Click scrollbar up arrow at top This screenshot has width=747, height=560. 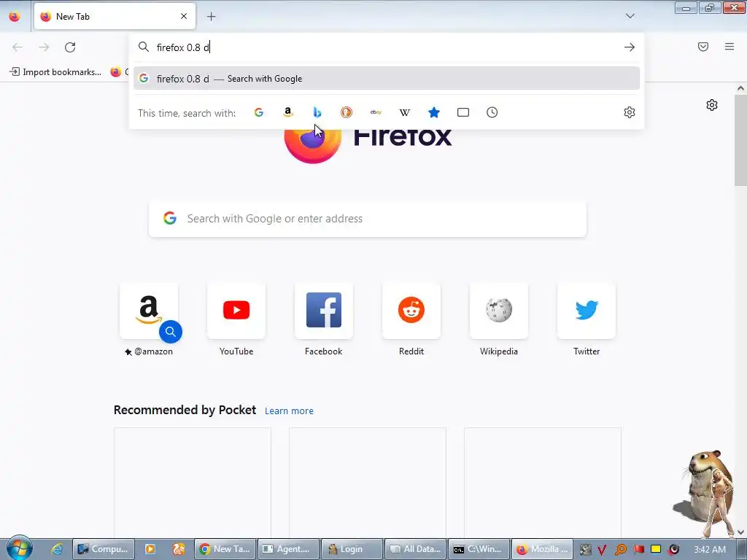coord(740,88)
